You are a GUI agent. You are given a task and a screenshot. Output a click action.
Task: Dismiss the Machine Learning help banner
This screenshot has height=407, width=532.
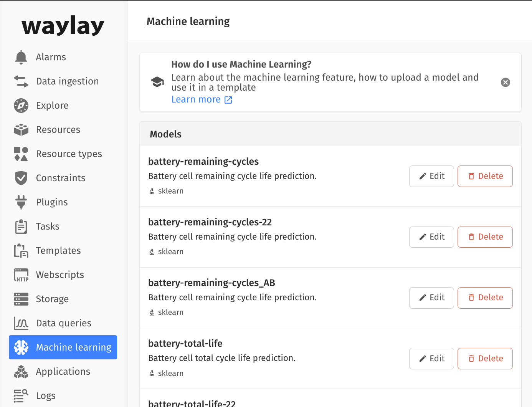pyautogui.click(x=505, y=82)
